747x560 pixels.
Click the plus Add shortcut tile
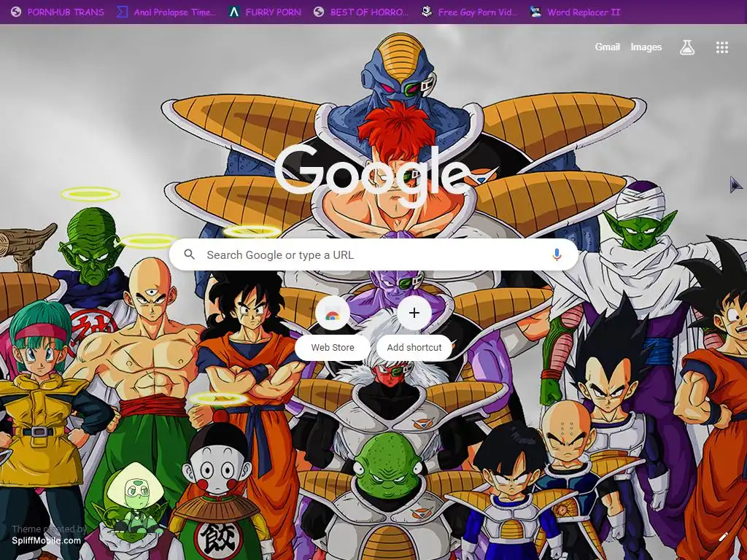pos(414,327)
